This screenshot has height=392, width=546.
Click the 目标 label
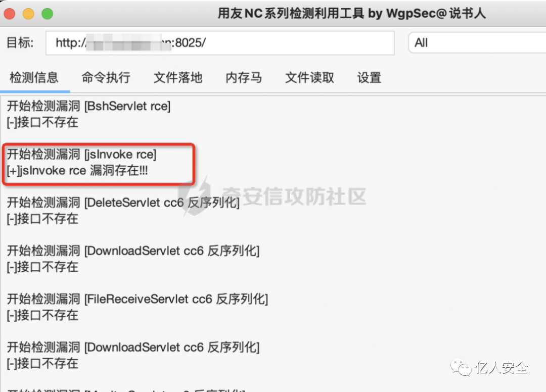click(x=20, y=43)
